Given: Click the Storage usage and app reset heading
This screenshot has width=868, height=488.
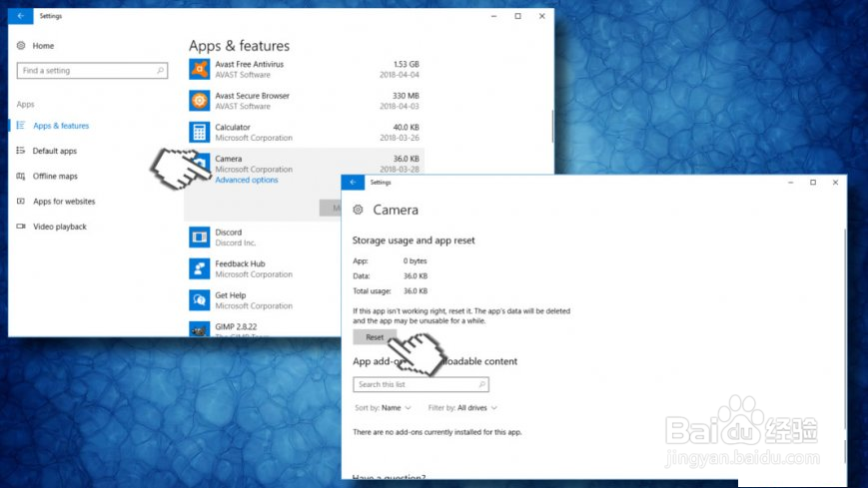Looking at the screenshot, I should pyautogui.click(x=414, y=241).
